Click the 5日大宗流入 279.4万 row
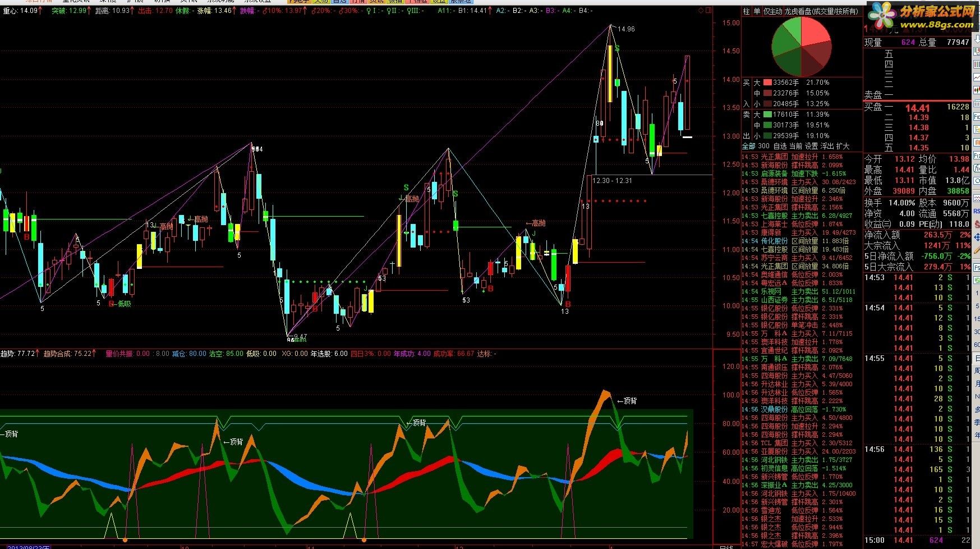Screen dimensions: 980x549 (x=917, y=267)
